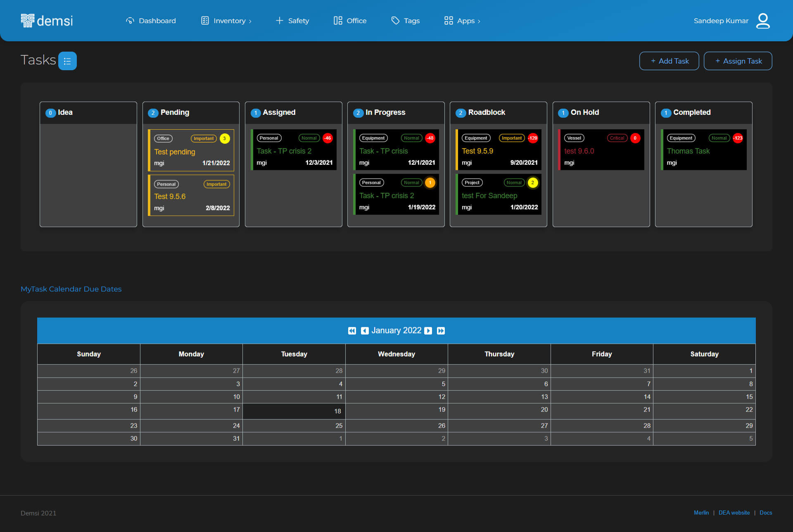Image resolution: width=793 pixels, height=532 pixels.
Task: Jump forward a year with double arrow
Action: coord(441,331)
